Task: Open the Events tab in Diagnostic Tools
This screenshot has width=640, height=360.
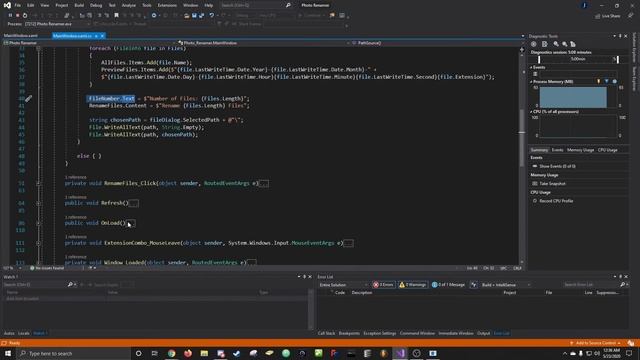Action: (557, 150)
